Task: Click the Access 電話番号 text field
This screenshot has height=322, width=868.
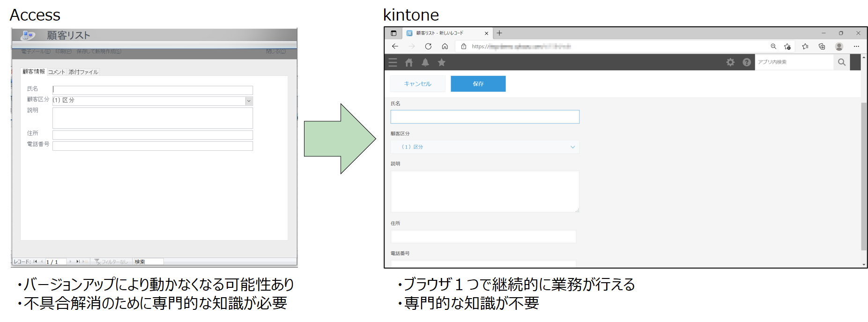Action: pyautogui.click(x=153, y=146)
